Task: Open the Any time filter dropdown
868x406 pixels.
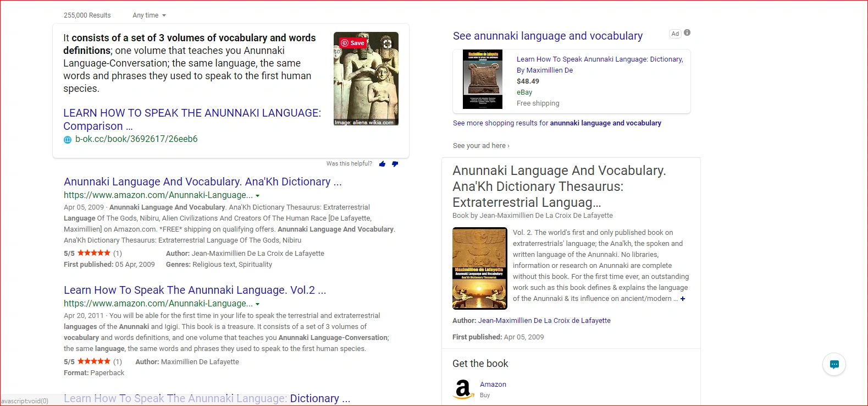Action: click(x=149, y=15)
